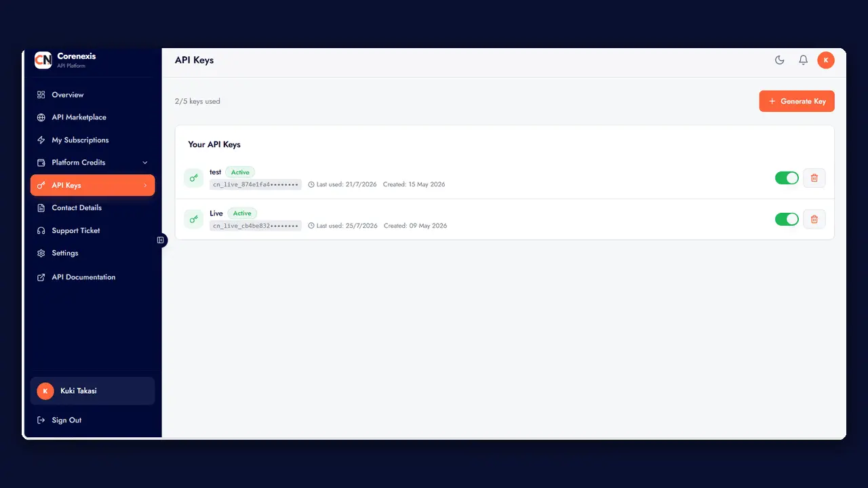Click the masked key cn_live_cb4be832
Screen dimensions: 868x488
pyautogui.click(x=256, y=226)
